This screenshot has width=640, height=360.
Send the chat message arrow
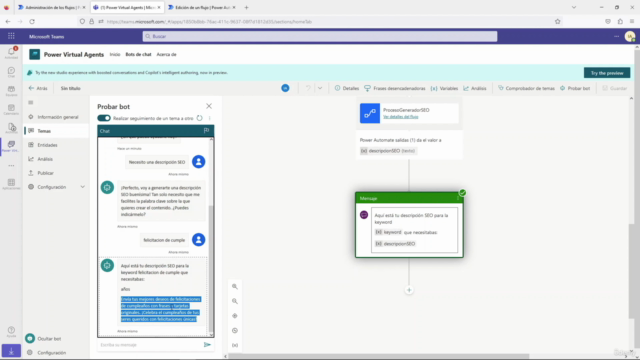click(x=207, y=345)
